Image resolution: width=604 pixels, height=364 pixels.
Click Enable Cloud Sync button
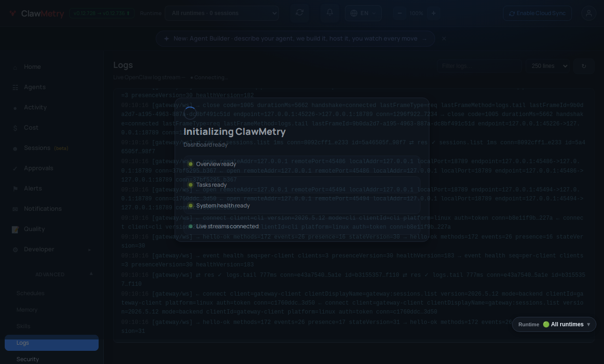(537, 13)
